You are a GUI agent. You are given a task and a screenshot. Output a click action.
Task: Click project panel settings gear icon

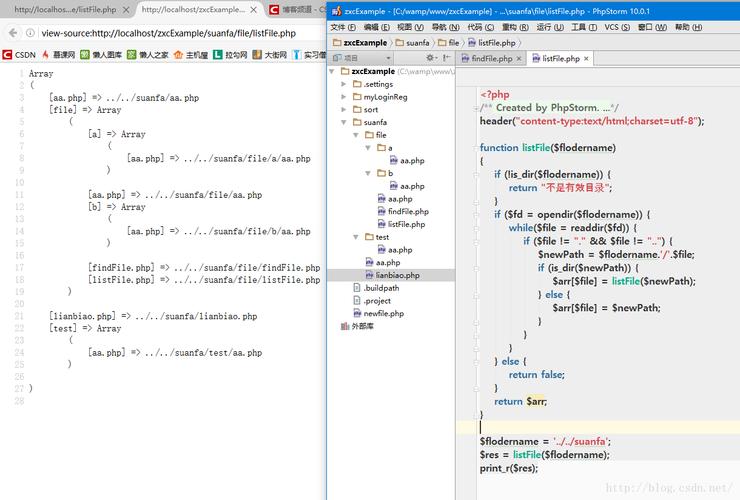430,58
